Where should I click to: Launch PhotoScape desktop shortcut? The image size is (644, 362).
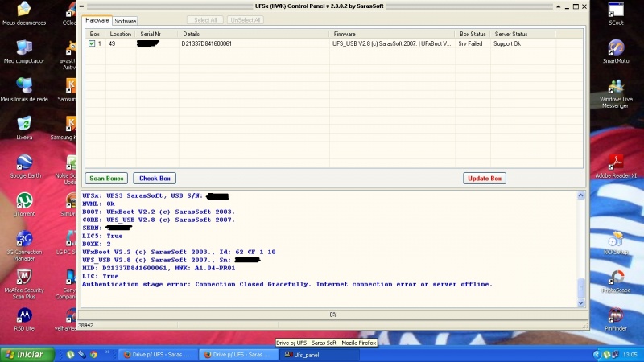[616, 281]
